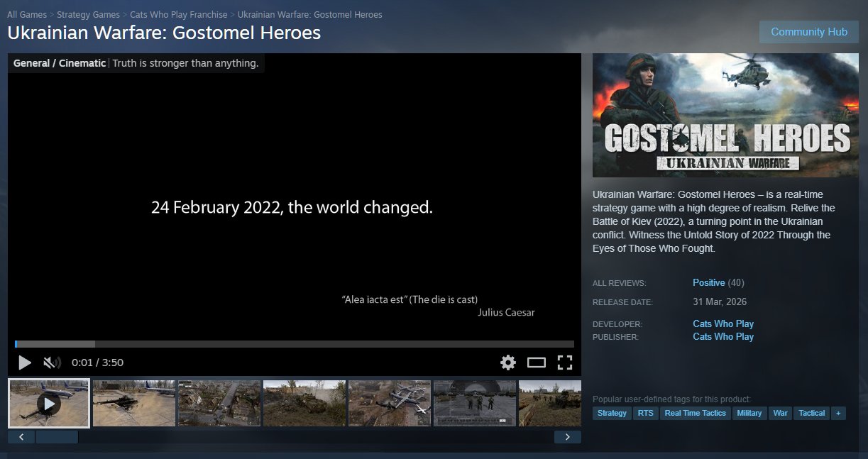Screen dimensions: 868x459
Task: Select the Strategy tag
Action: pyautogui.click(x=612, y=413)
